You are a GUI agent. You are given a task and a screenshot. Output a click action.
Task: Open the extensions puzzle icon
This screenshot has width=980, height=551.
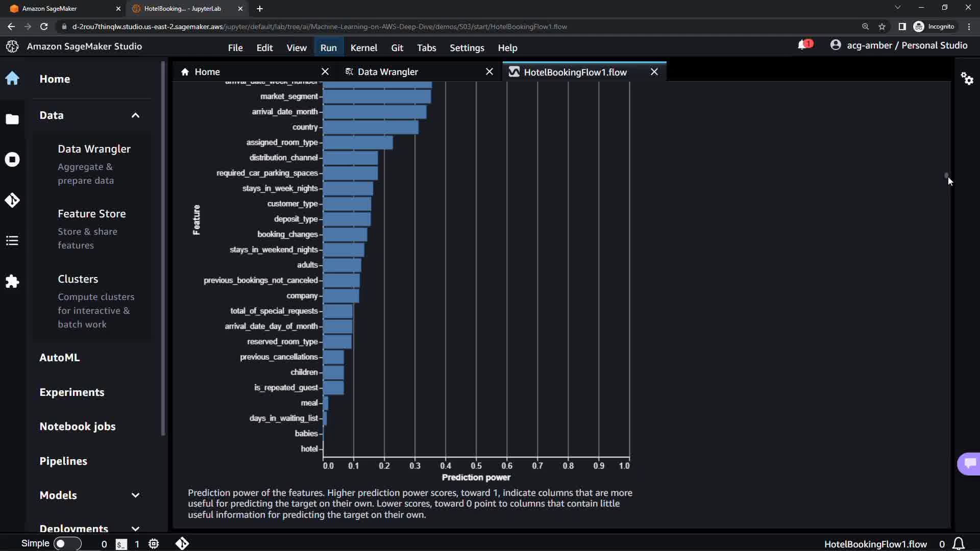(x=12, y=281)
